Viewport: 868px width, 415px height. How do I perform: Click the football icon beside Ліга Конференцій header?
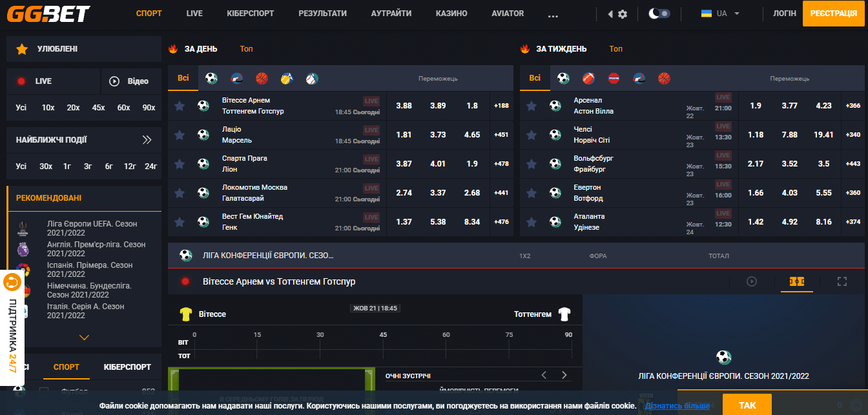tap(186, 256)
